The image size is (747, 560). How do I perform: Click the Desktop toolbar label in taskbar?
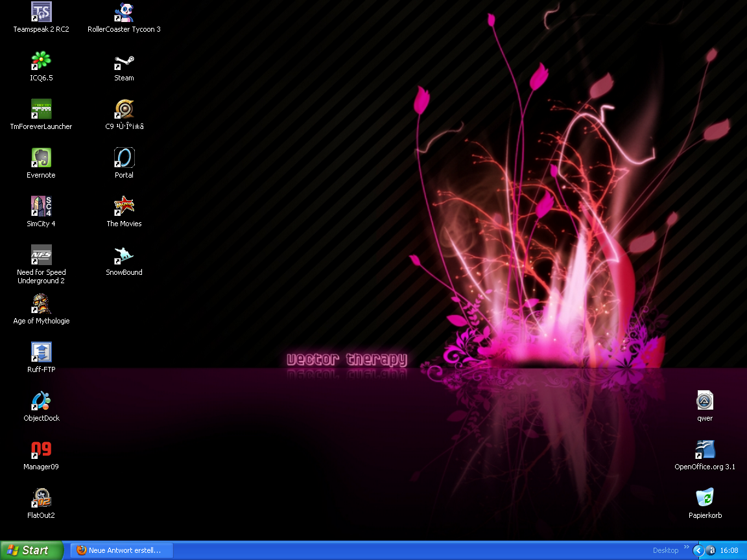point(665,550)
